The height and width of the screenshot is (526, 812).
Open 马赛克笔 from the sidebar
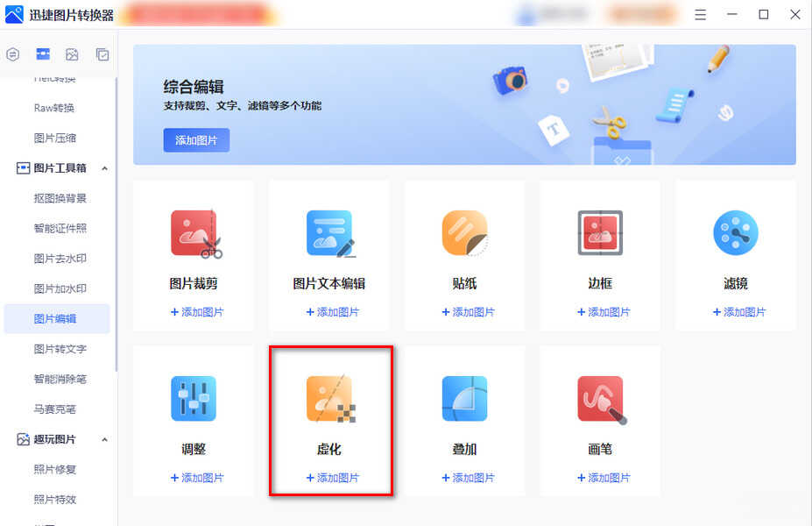55,409
